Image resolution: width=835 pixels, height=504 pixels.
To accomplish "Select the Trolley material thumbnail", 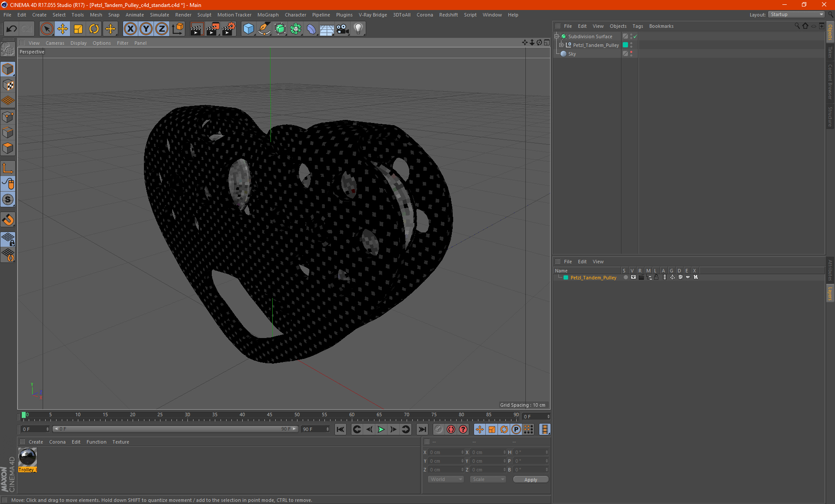I will click(28, 457).
